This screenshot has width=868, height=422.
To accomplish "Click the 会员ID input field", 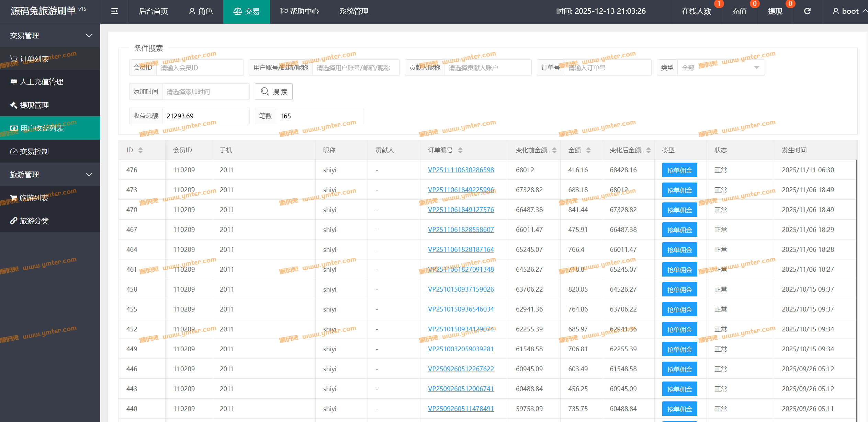I will point(199,68).
